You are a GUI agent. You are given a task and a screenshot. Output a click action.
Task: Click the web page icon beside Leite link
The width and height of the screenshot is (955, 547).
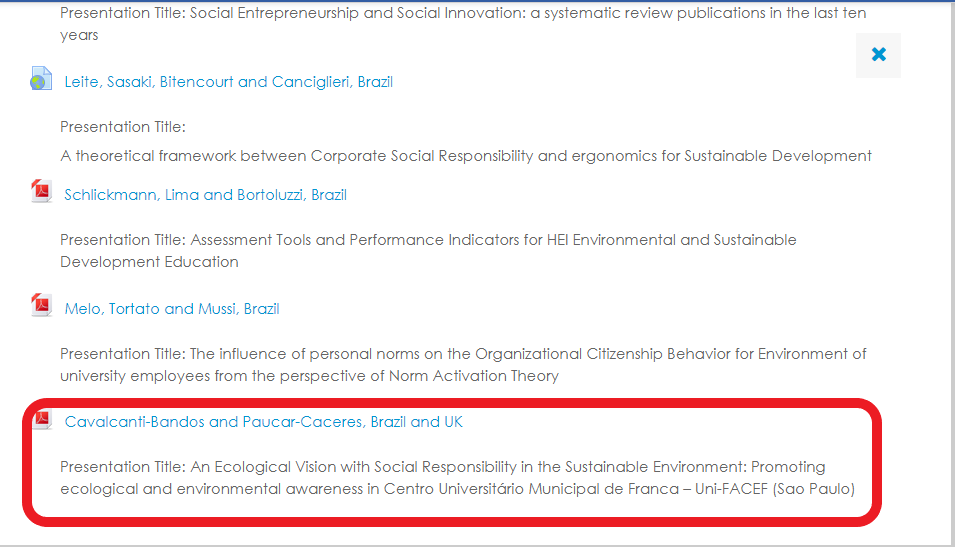[41, 79]
